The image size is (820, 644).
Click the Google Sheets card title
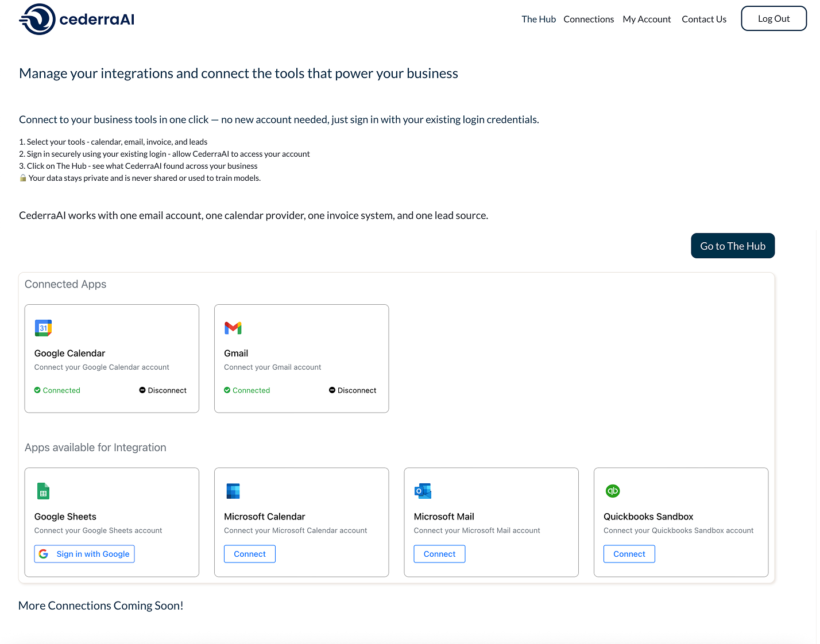(x=65, y=517)
